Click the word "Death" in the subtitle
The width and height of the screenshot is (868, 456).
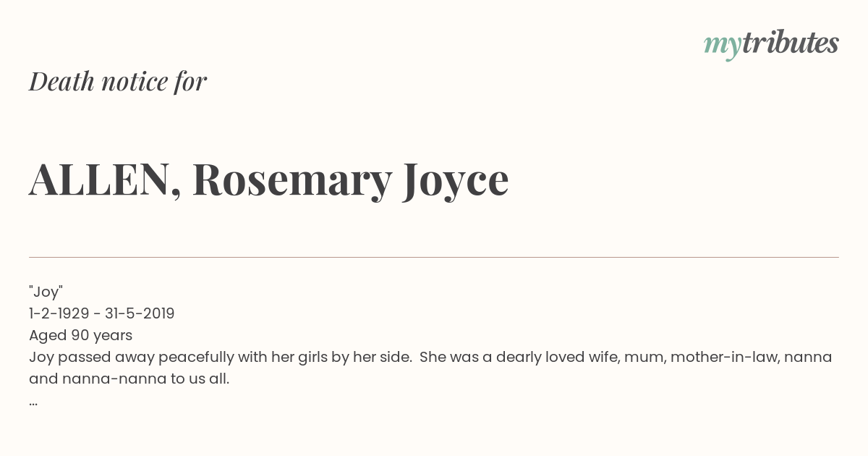(61, 81)
